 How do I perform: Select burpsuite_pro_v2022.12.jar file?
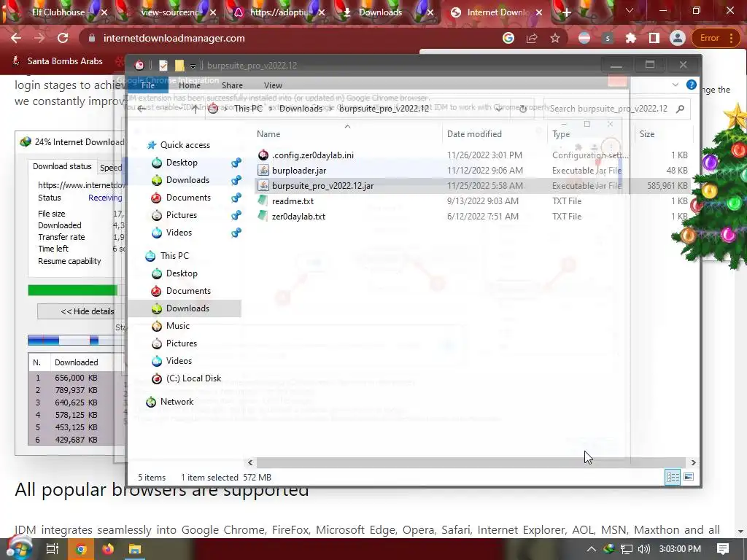tap(322, 186)
